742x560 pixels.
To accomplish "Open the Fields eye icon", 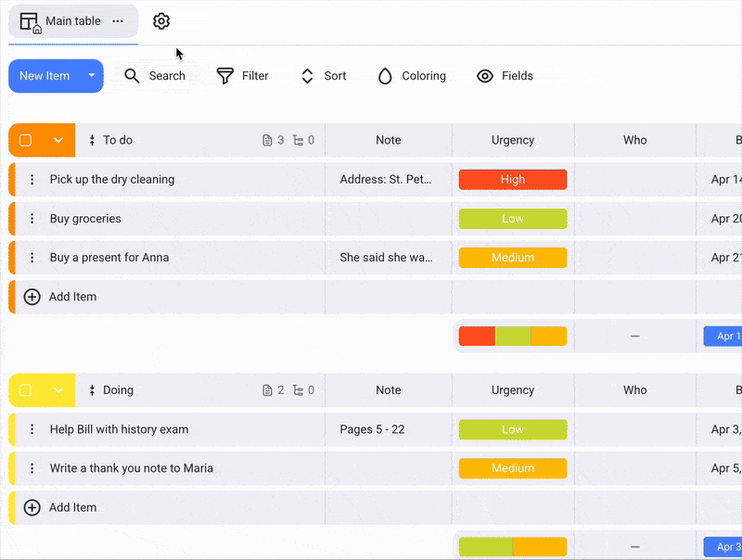I will point(485,76).
